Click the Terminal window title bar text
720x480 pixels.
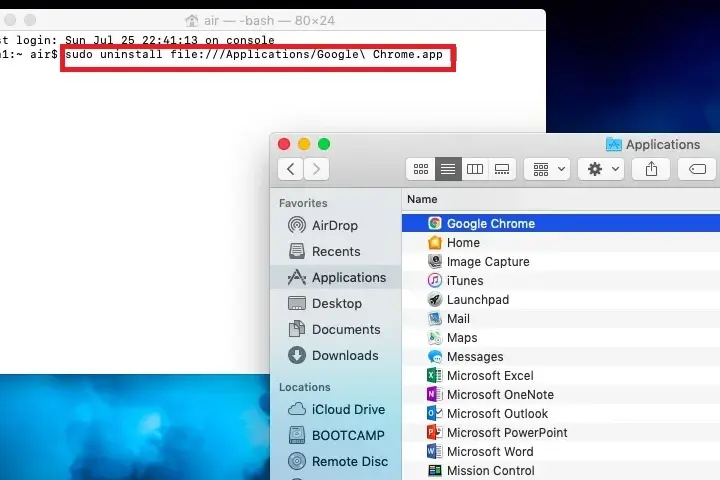point(269,21)
